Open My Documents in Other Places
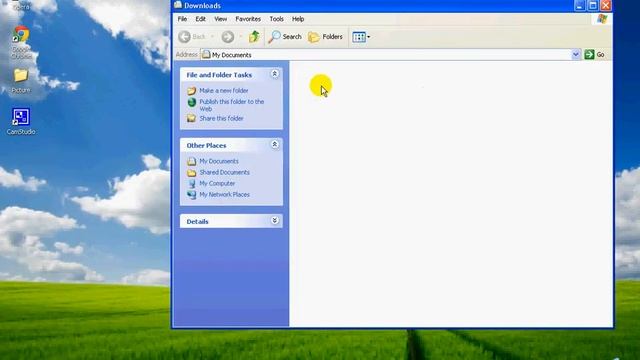 (x=219, y=161)
